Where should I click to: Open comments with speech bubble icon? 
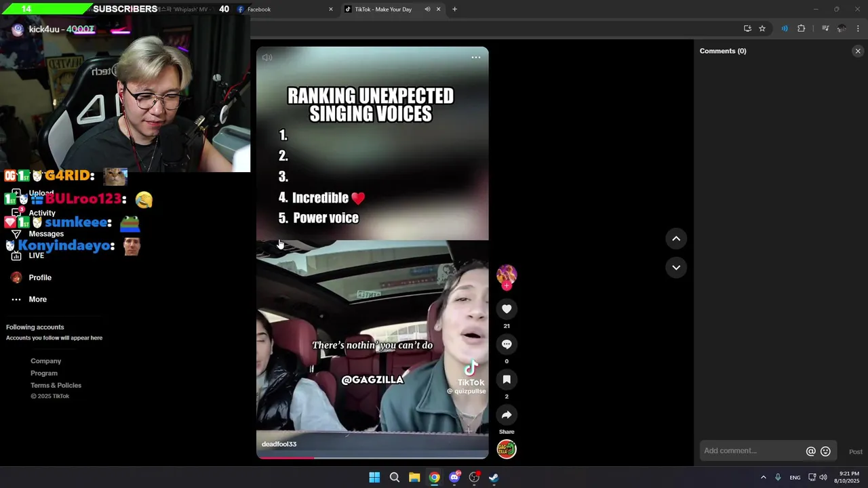tap(507, 344)
